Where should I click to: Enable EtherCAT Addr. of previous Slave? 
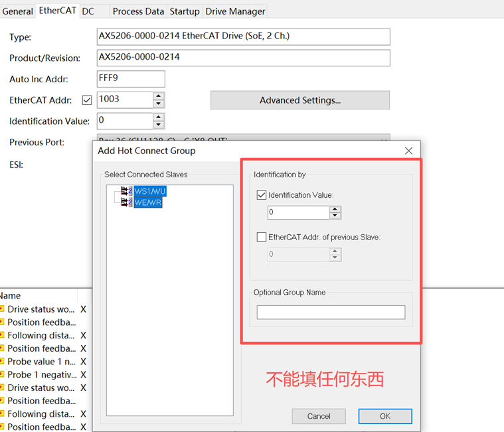pos(262,237)
